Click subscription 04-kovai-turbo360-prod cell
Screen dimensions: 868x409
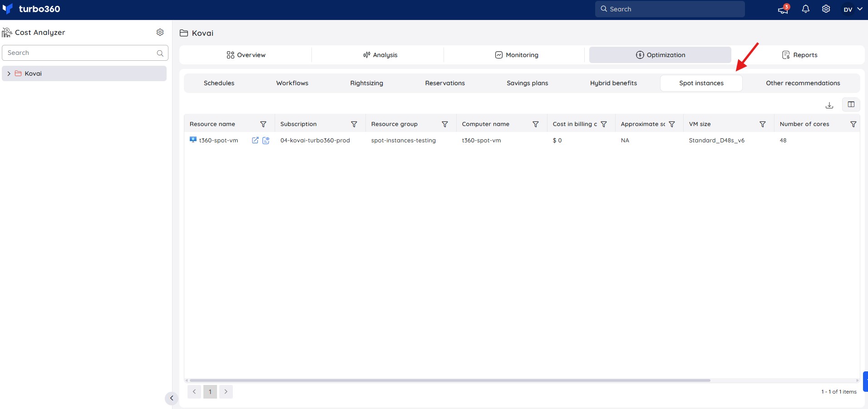click(315, 141)
